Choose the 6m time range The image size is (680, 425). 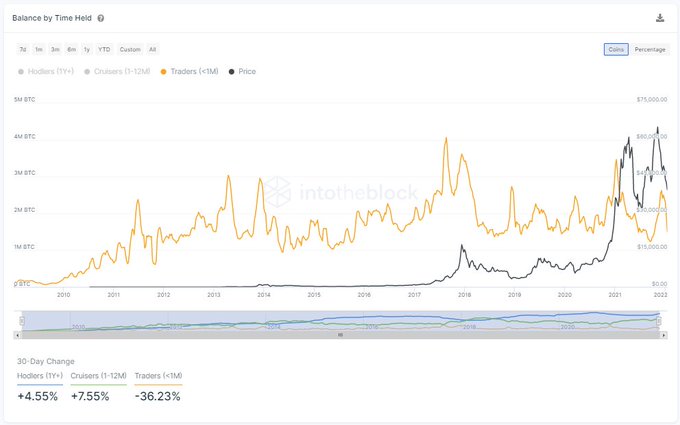pos(71,49)
